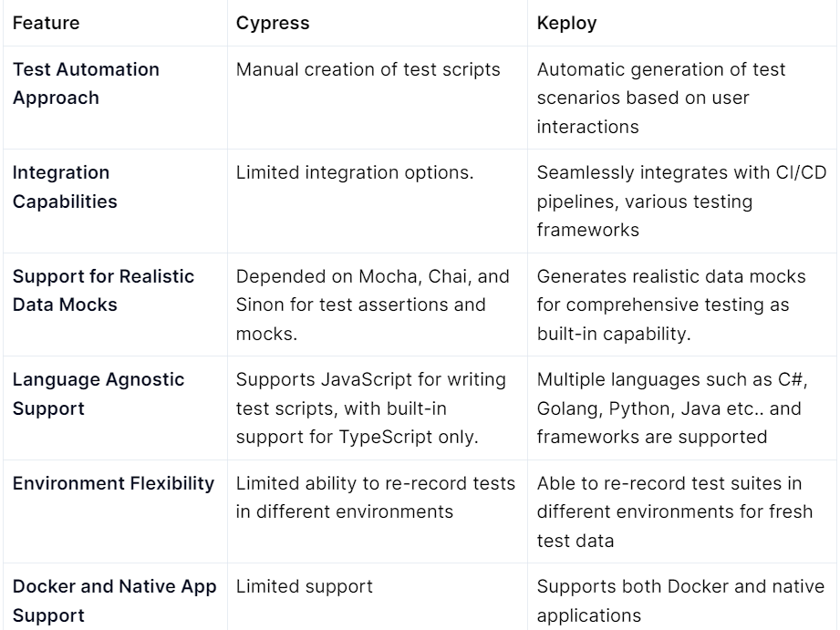Select the "Test Automation Approach" row label
The height and width of the screenshot is (630, 840).
click(86, 84)
